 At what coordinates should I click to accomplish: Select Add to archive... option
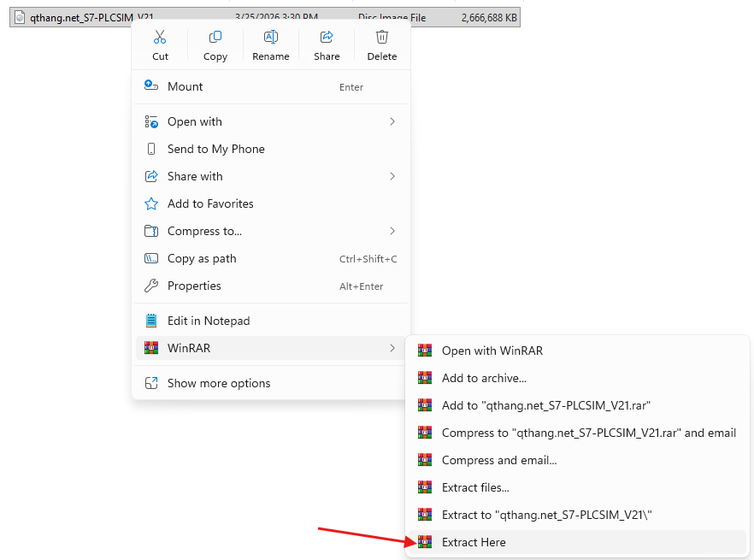pyautogui.click(x=484, y=378)
